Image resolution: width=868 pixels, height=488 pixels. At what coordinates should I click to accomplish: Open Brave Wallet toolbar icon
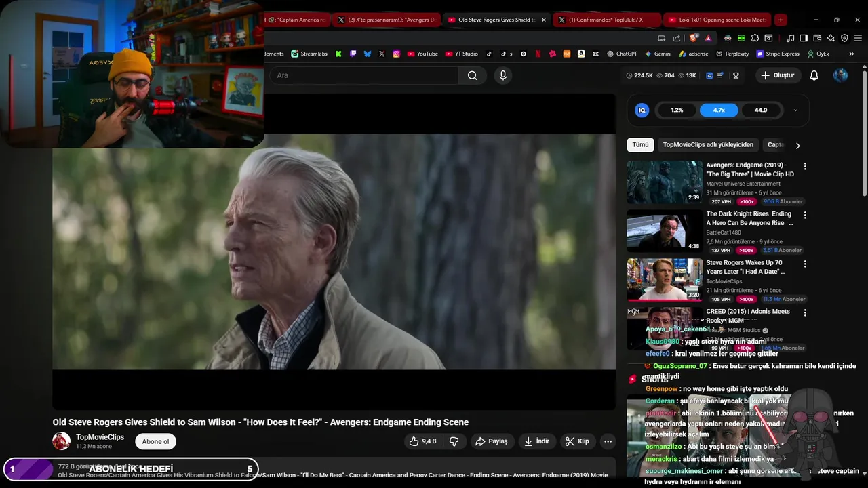click(817, 38)
